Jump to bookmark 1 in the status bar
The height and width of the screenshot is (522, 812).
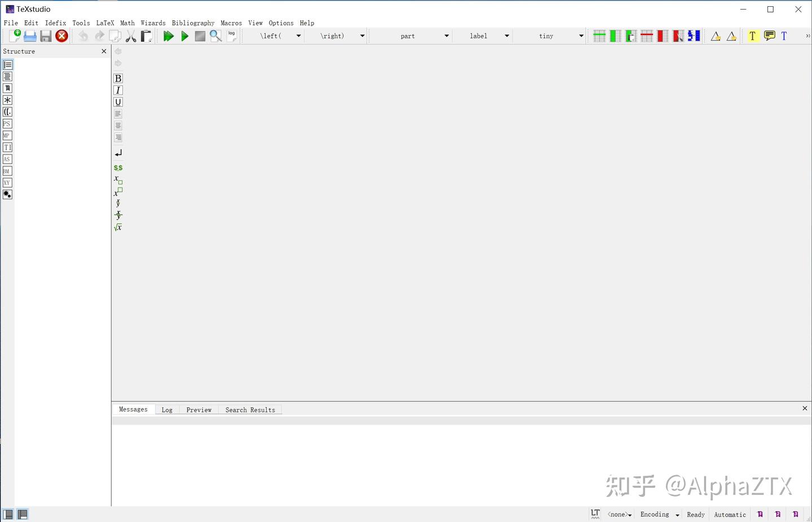(x=760, y=514)
